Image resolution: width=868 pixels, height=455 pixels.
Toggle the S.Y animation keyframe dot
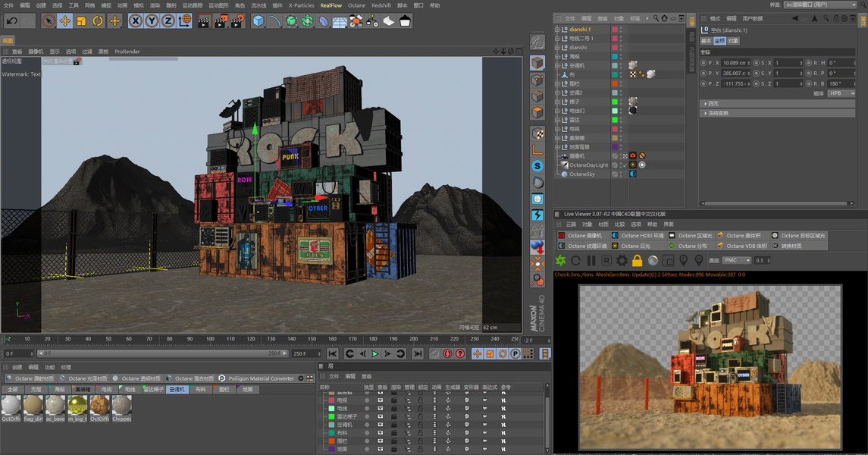[756, 73]
